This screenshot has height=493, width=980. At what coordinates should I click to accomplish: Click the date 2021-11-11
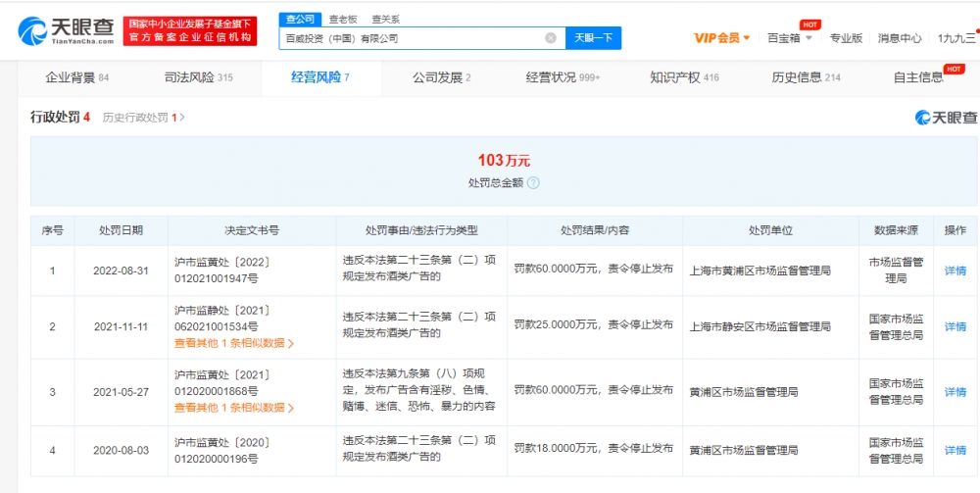122,326
